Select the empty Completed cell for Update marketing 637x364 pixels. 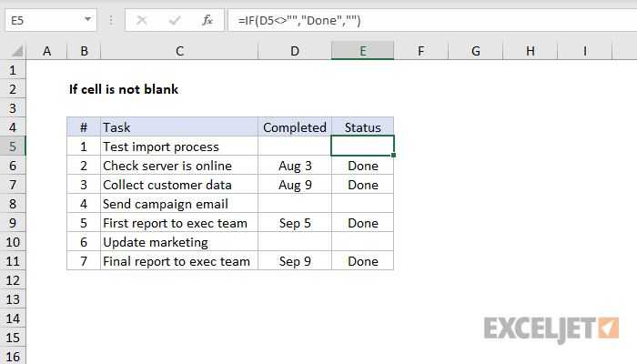click(x=295, y=242)
